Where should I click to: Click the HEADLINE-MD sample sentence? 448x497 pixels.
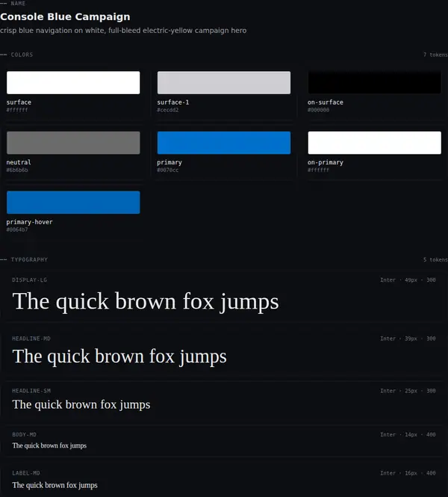coord(119,356)
